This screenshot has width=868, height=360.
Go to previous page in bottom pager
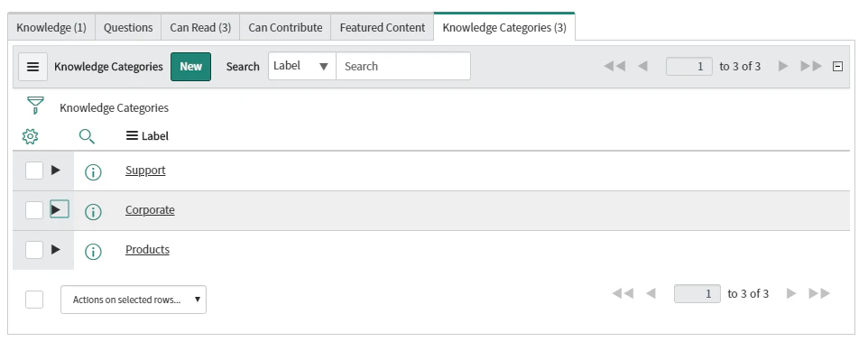point(651,293)
